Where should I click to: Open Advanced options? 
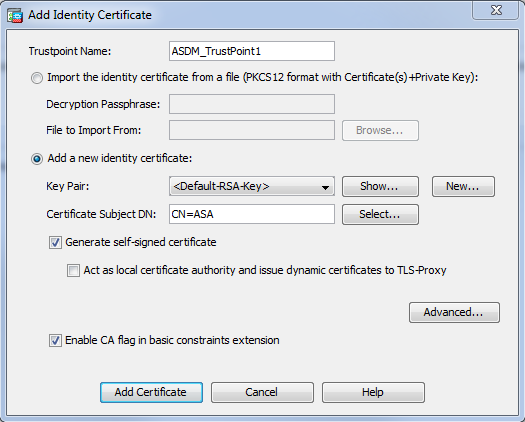tap(454, 312)
